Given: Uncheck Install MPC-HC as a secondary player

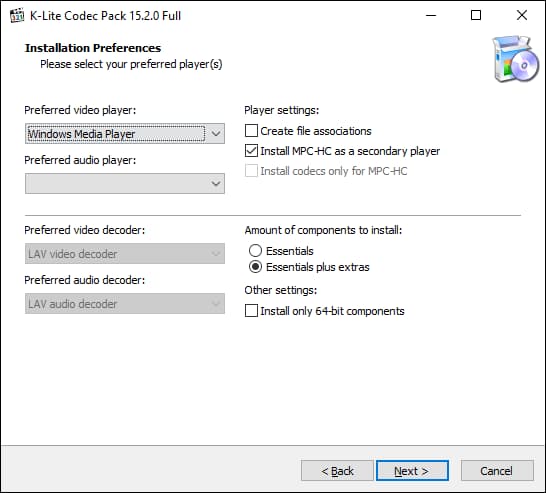Looking at the screenshot, I should click(251, 151).
